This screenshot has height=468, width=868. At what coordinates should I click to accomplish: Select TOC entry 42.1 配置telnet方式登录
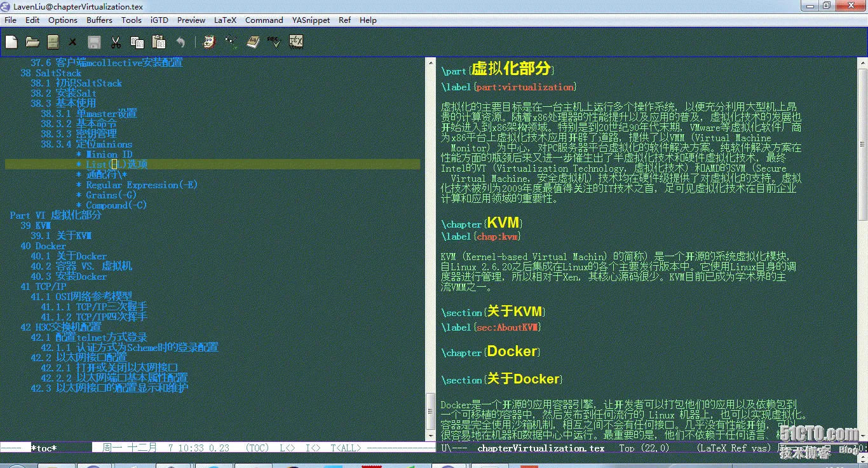point(89,338)
